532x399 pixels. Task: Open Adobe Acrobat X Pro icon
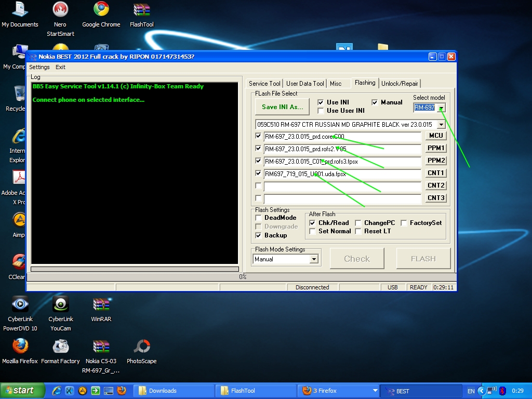pos(14,187)
